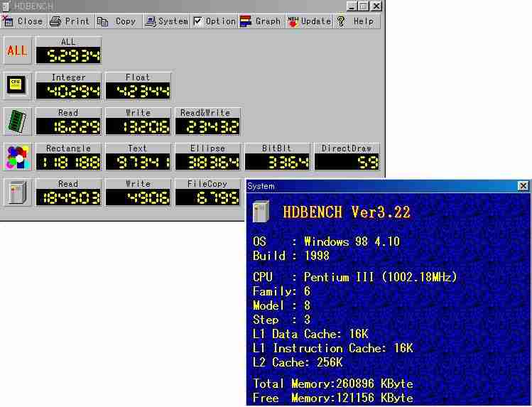Image resolution: width=532 pixels, height=407 pixels.
Task: Click the Close toolbar button in HDBENCH
Action: point(23,21)
